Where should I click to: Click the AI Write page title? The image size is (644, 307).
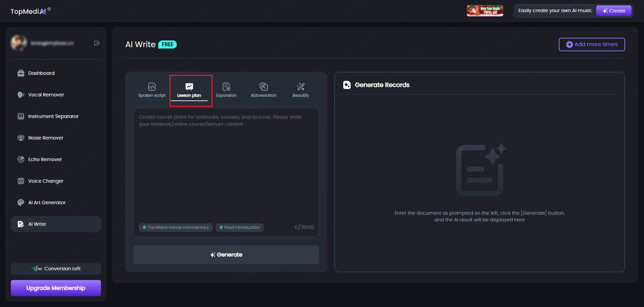click(x=140, y=44)
